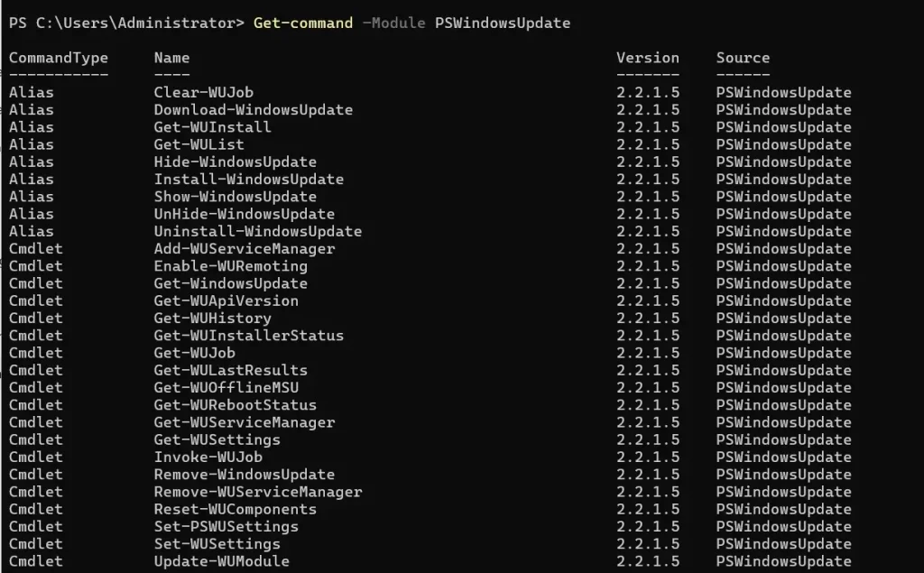Click the Get-WUList alias name

(x=199, y=144)
